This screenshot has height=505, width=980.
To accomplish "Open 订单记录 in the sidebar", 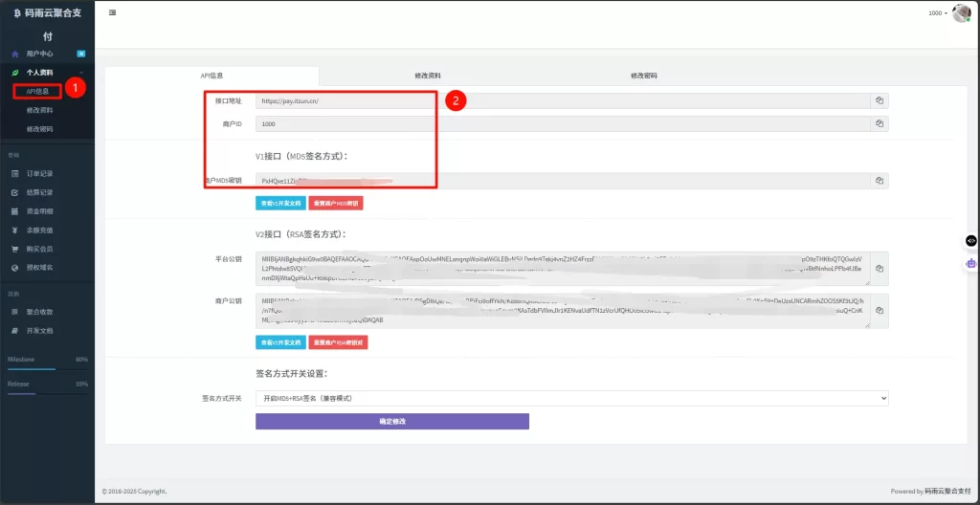I will 39,173.
